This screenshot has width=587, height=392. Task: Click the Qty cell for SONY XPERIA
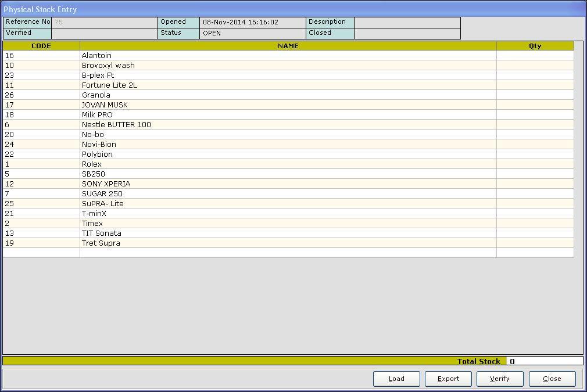pyautogui.click(x=535, y=184)
